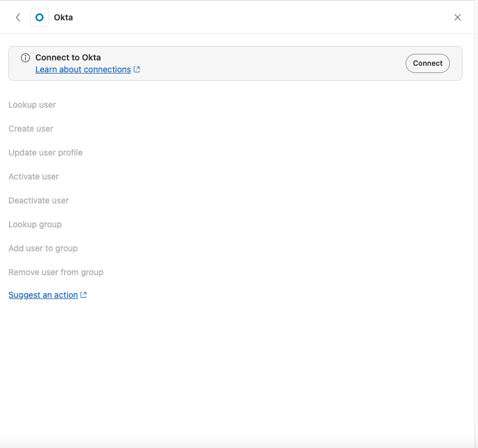Select the Lookup user action
This screenshot has width=478, height=448.
click(32, 105)
